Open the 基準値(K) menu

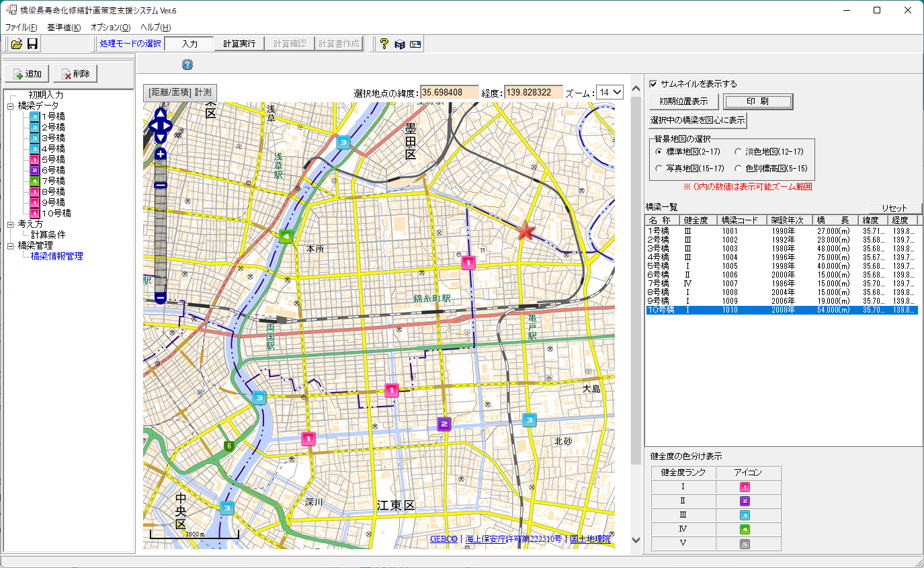(x=64, y=28)
